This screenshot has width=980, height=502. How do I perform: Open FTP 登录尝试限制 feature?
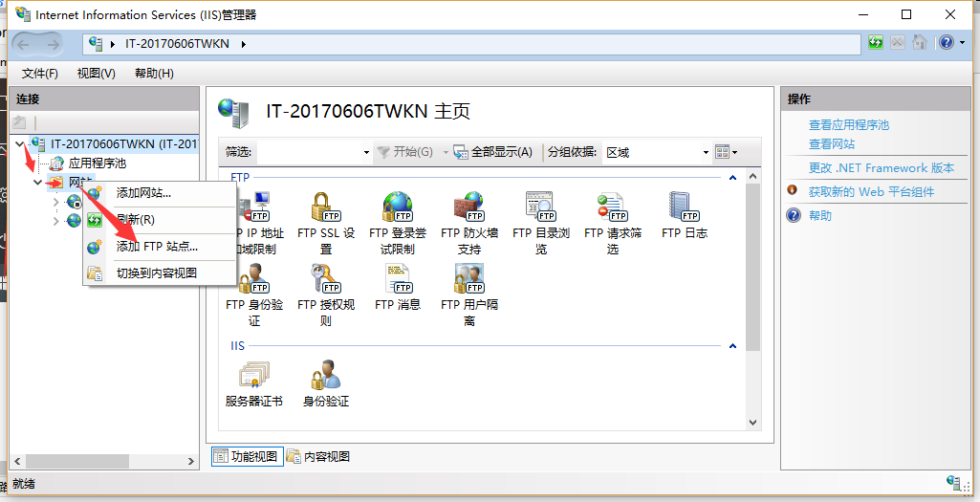click(x=398, y=223)
